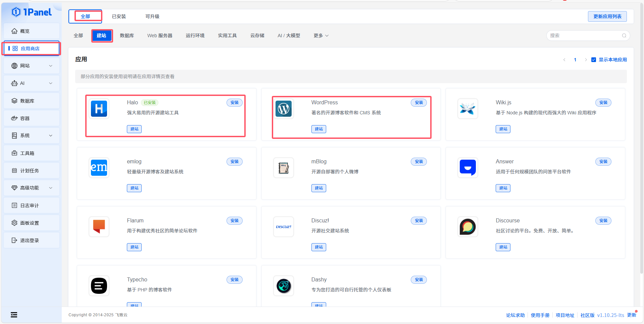The image size is (644, 324).
Task: Click the sidebar collapse icon at bottom-left
Action: (14, 315)
